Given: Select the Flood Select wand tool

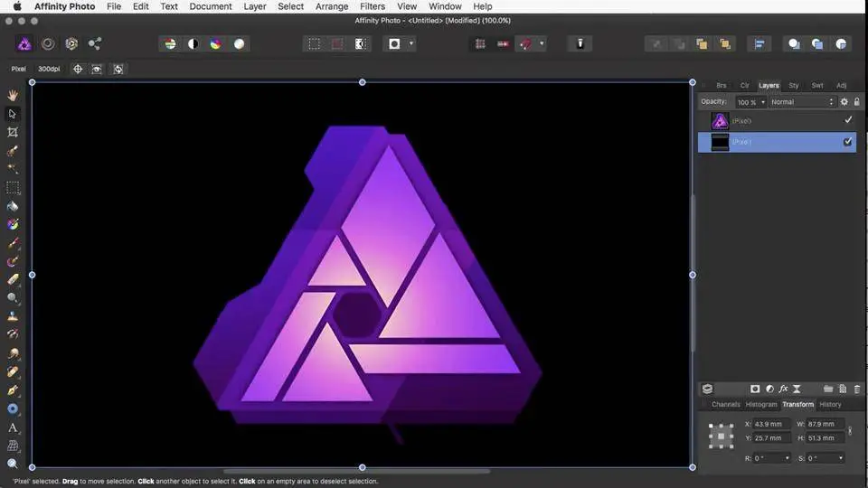Looking at the screenshot, I should tap(13, 169).
